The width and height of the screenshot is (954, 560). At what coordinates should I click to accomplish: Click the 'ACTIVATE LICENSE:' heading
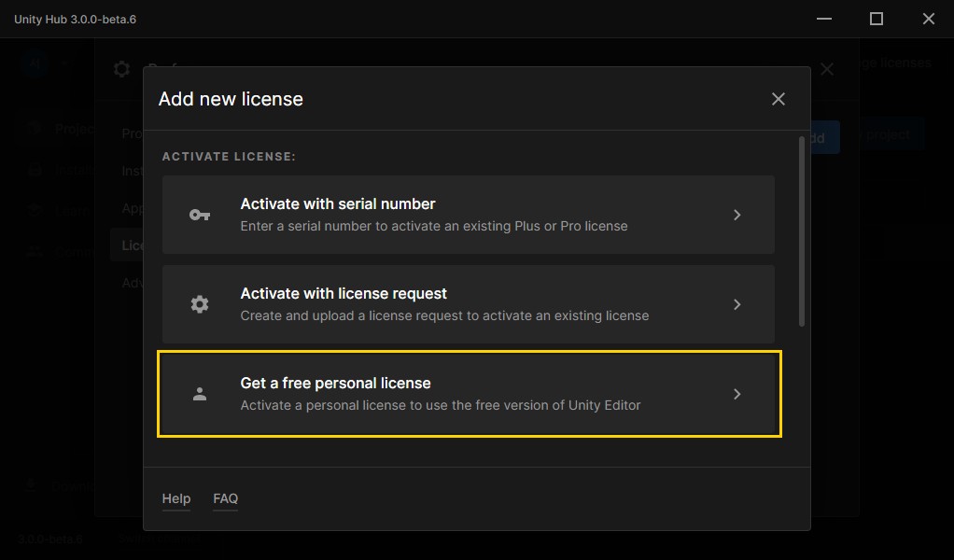coord(229,157)
